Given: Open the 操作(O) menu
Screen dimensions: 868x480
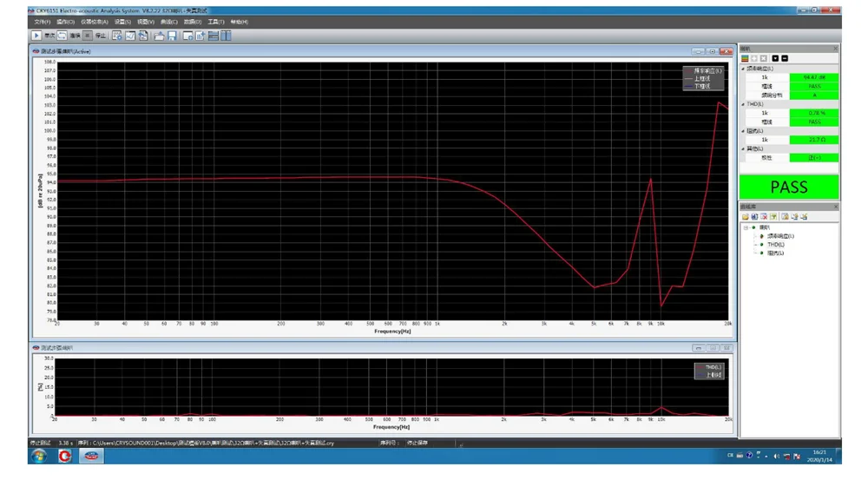Looking at the screenshot, I should [65, 22].
